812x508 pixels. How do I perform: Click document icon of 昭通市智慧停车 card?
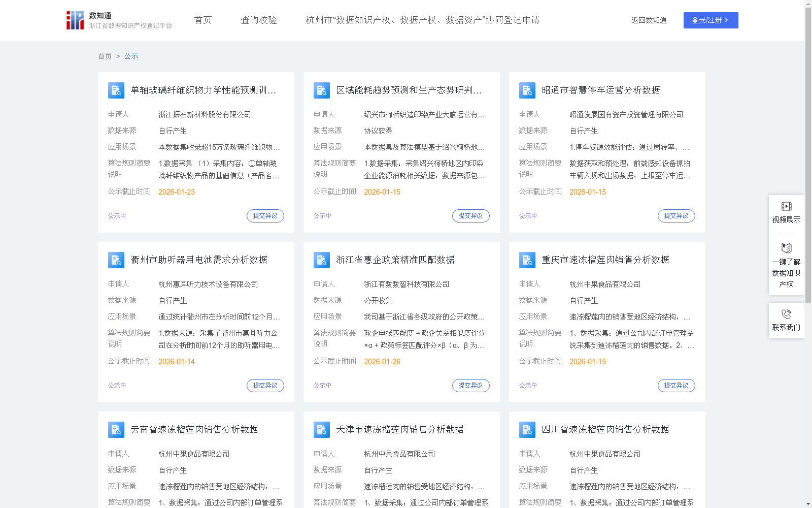[x=527, y=90]
